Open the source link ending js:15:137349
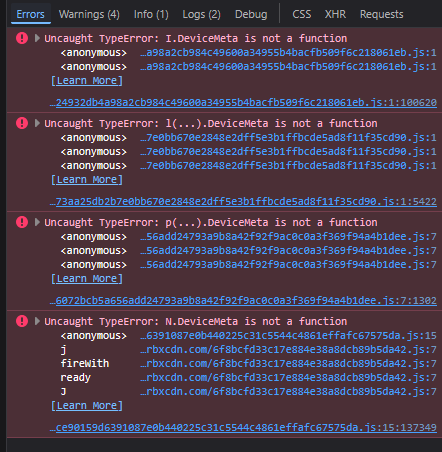Screen dimensions: 442x452 point(243,427)
